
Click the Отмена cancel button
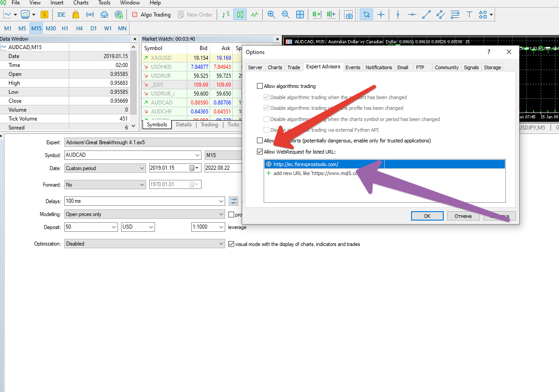463,216
